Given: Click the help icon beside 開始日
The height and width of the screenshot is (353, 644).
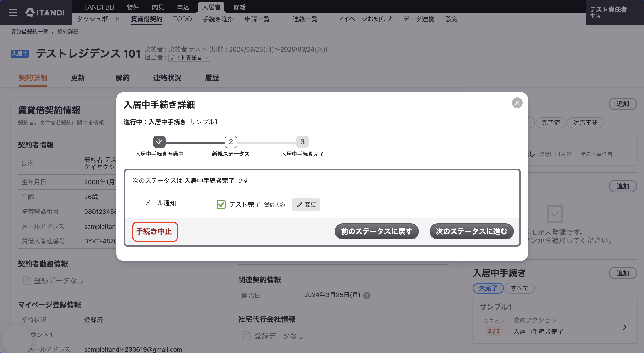Looking at the screenshot, I should point(367,295).
